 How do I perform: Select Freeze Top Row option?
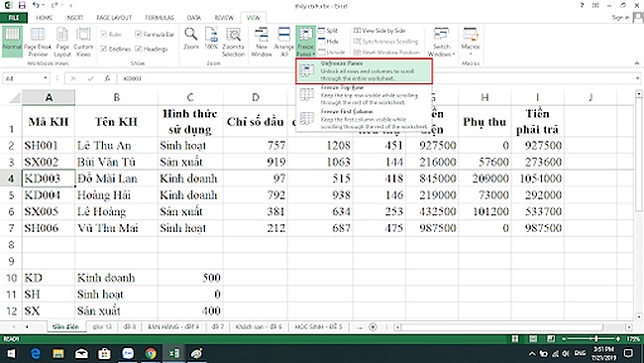364,95
